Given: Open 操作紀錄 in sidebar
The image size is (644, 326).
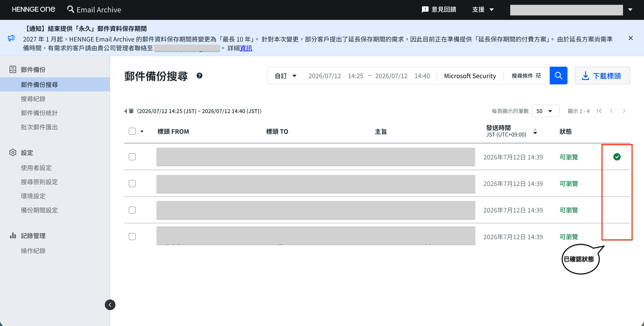Looking at the screenshot, I should (33, 251).
